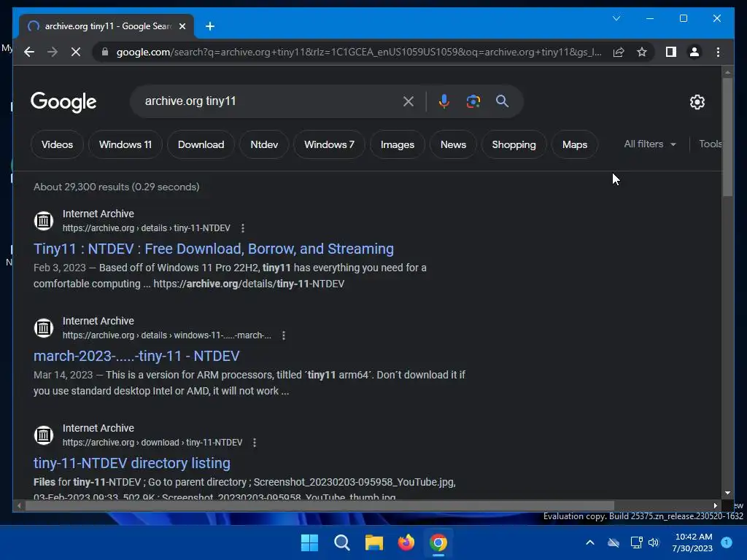This screenshot has width=747, height=560.
Task: Search by voice with the microphone icon
Action: [x=444, y=101]
